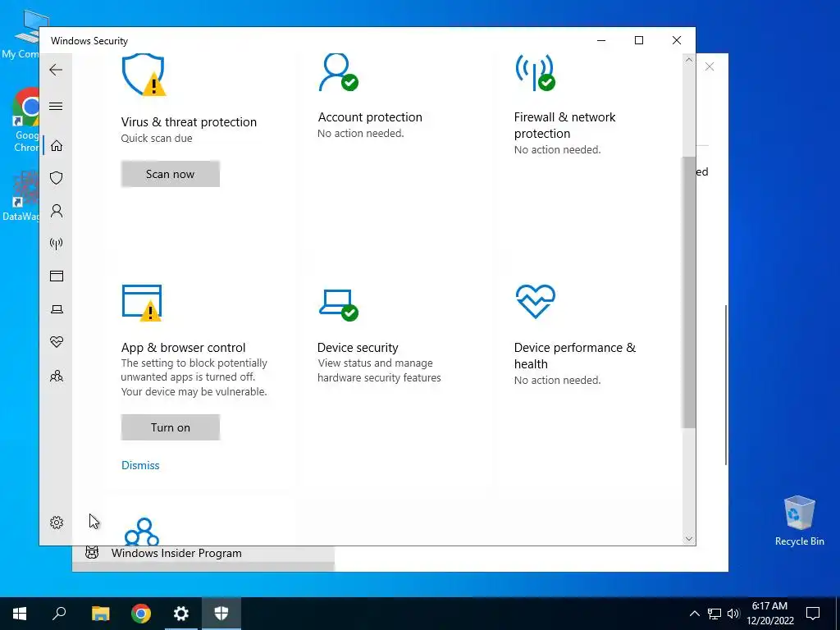
Task: Open Account protection heading
Action: (x=370, y=117)
